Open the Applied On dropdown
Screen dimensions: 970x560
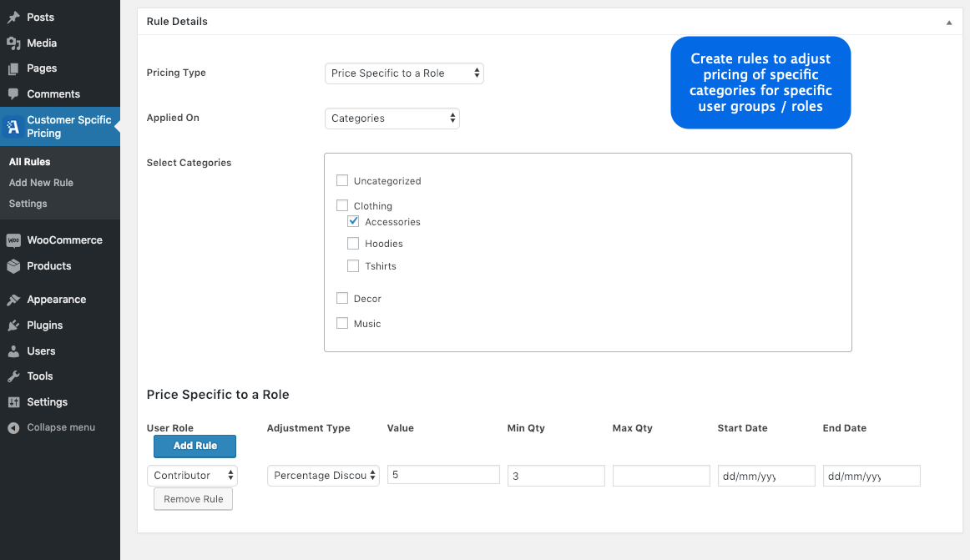pos(392,118)
